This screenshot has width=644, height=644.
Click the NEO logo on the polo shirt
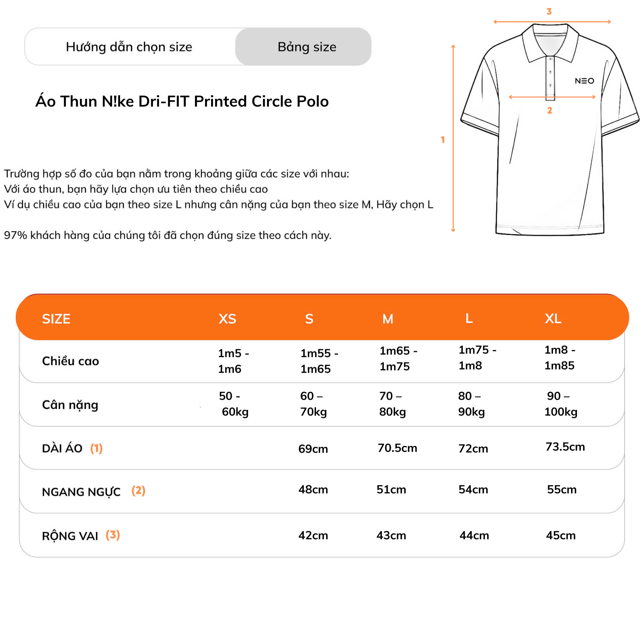tap(584, 81)
